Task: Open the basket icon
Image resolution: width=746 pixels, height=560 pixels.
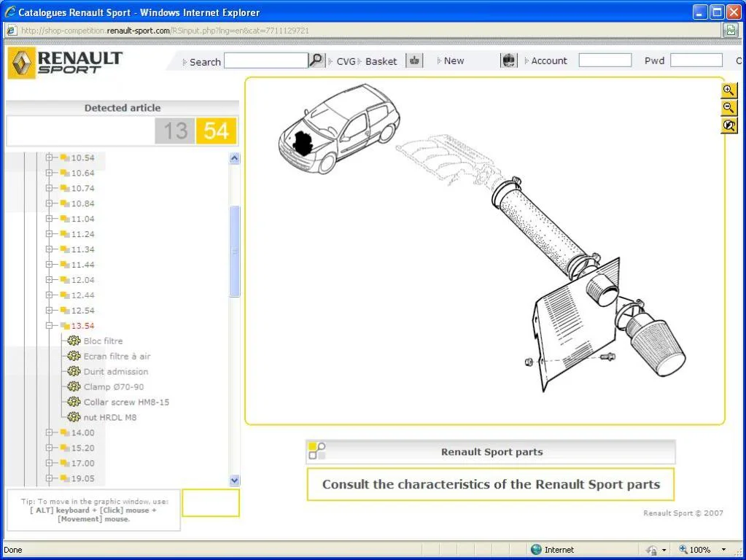Action: (414, 61)
